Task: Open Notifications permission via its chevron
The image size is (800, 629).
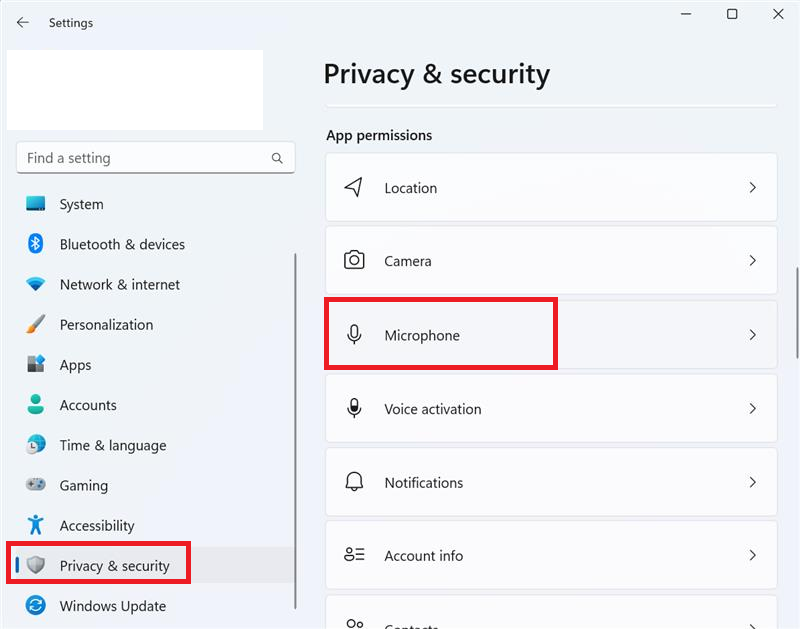Action: (x=753, y=482)
